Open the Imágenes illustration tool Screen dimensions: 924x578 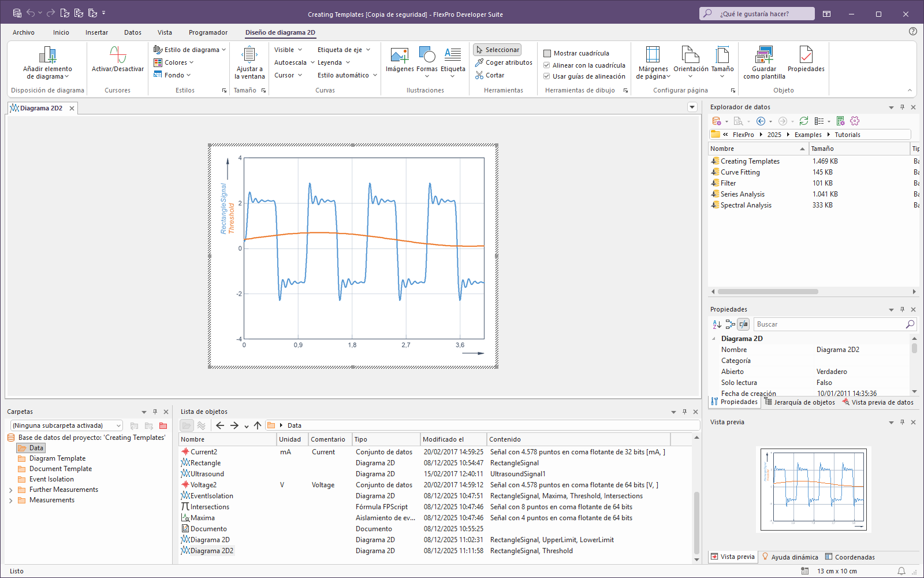click(400, 55)
